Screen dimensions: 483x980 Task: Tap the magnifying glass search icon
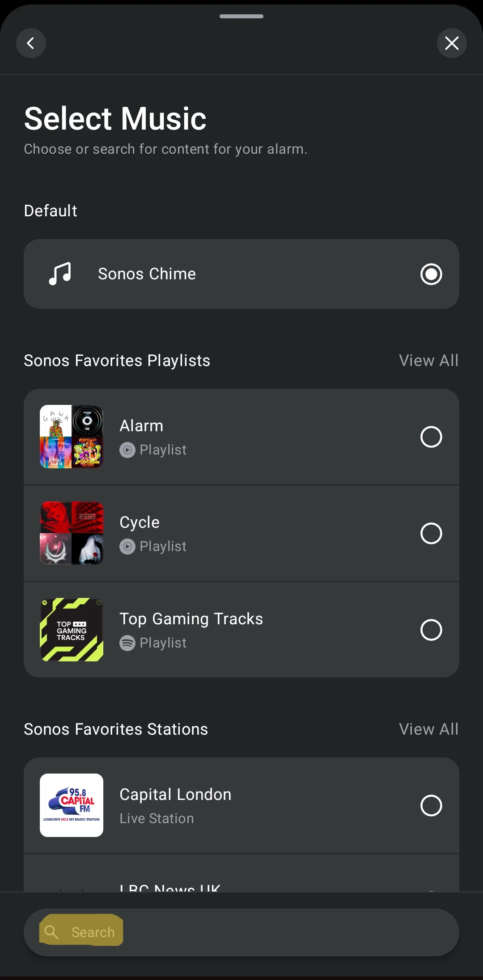(x=52, y=932)
